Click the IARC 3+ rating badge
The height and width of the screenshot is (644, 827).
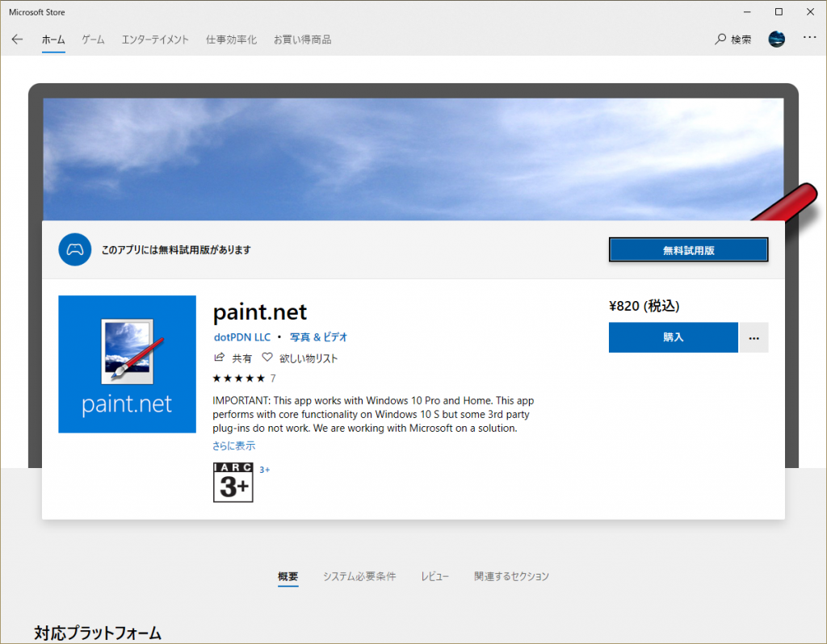[233, 482]
